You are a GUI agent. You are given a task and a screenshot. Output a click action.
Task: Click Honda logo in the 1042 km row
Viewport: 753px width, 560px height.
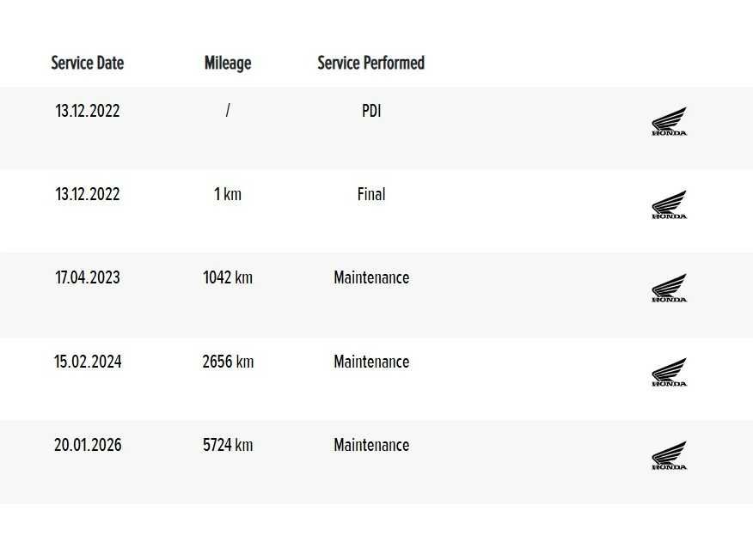point(669,289)
